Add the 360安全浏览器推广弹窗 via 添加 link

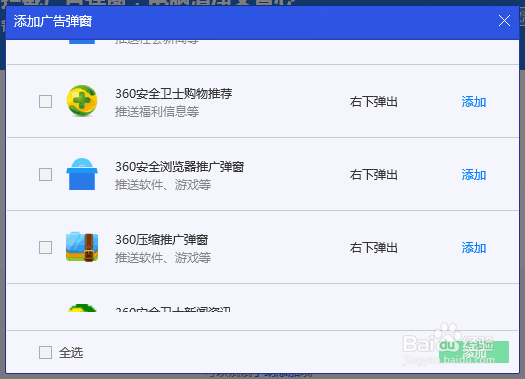(473, 175)
